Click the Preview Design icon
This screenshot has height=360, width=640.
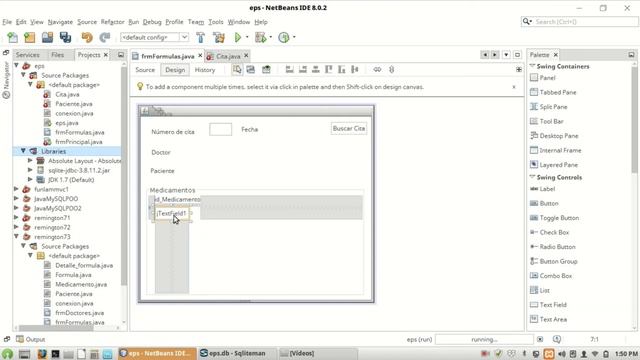pyautogui.click(x=266, y=70)
